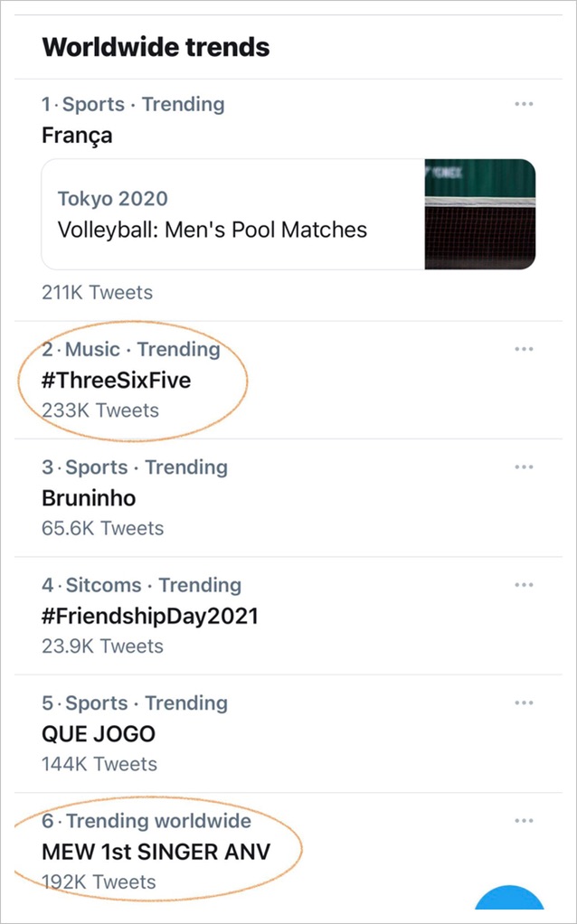Select the QUE JOGO trend
This screenshot has width=577, height=924.
99,734
